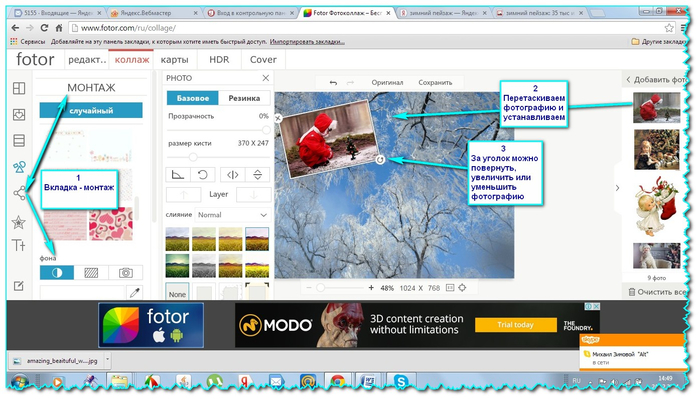This screenshot has height=399, width=699.
Task: Select the angel with stocking photo thumbnail
Action: click(x=657, y=205)
